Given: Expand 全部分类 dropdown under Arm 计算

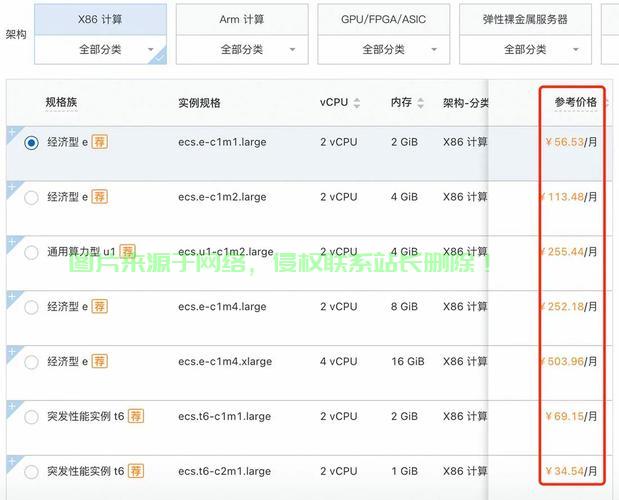Looking at the screenshot, I should click(242, 50).
